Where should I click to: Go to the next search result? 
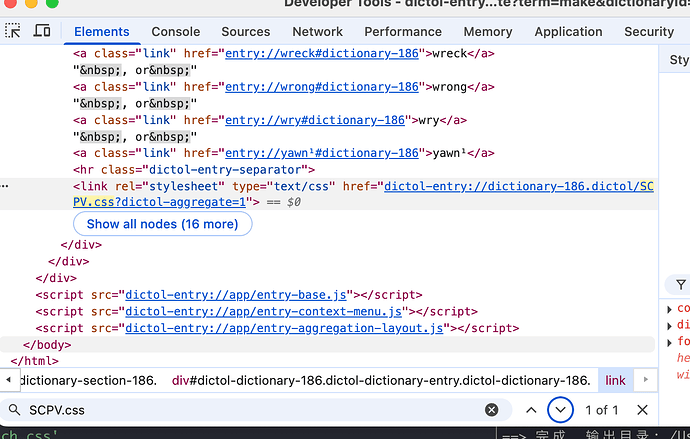[560, 410]
